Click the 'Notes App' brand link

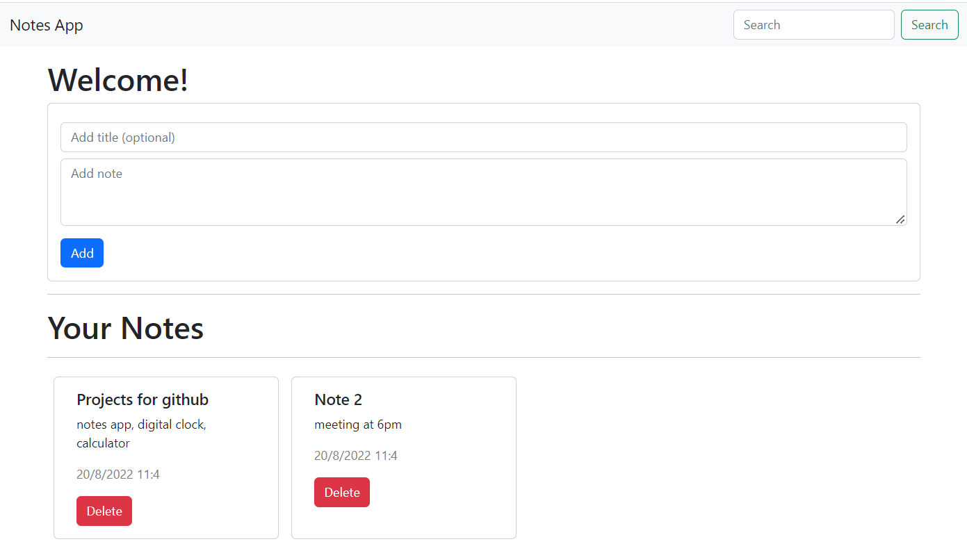click(46, 24)
